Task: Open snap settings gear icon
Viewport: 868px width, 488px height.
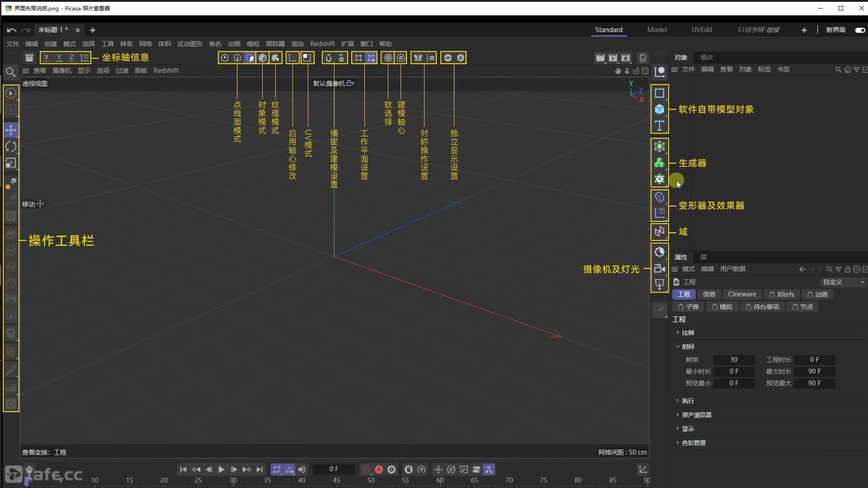Action: tap(341, 58)
